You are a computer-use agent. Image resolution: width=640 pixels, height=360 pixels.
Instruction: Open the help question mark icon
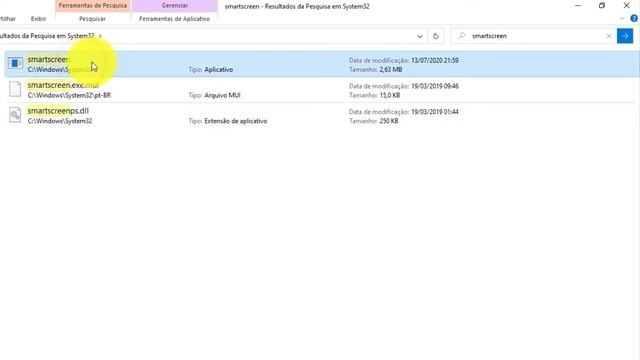click(x=634, y=18)
